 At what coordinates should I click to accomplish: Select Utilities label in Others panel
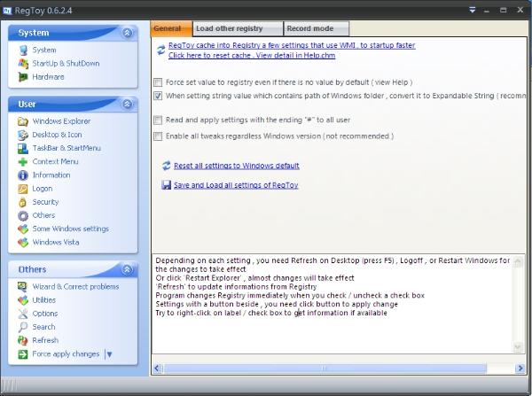click(x=43, y=300)
